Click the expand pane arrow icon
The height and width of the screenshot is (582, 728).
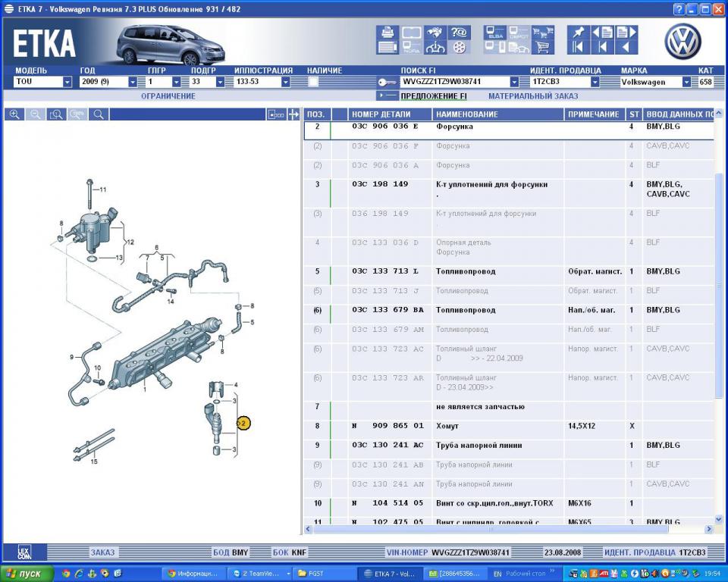293,114
